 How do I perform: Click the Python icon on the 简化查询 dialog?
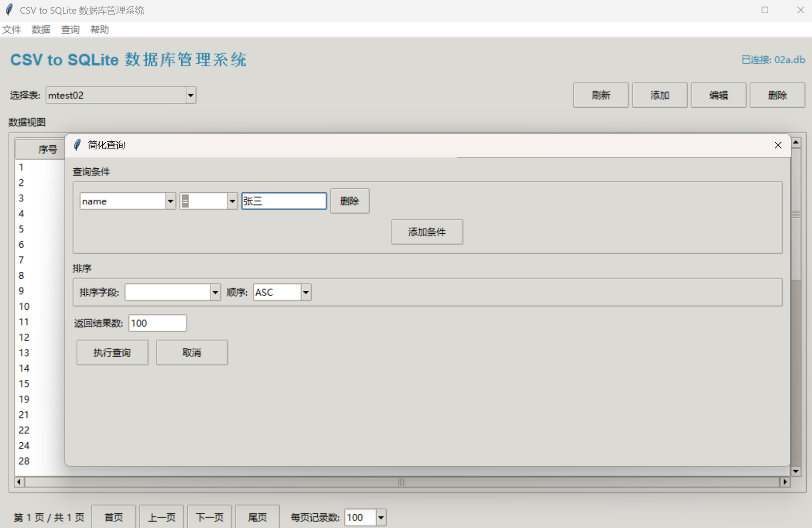77,145
